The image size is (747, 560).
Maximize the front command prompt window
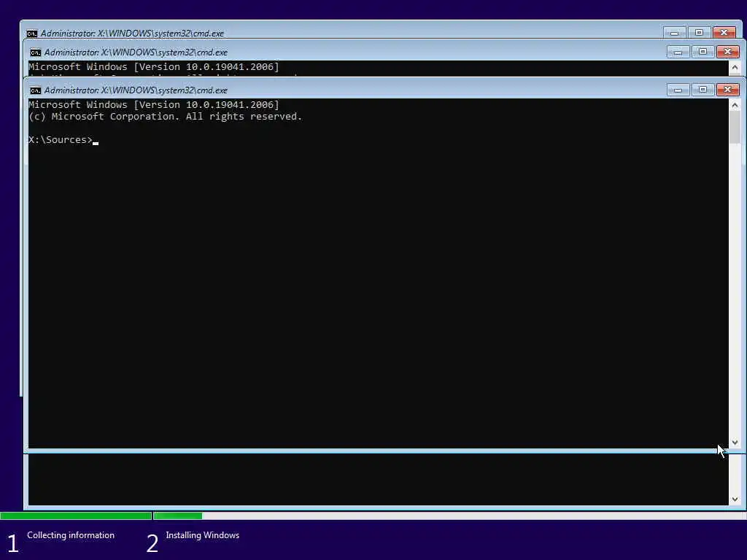click(x=703, y=90)
